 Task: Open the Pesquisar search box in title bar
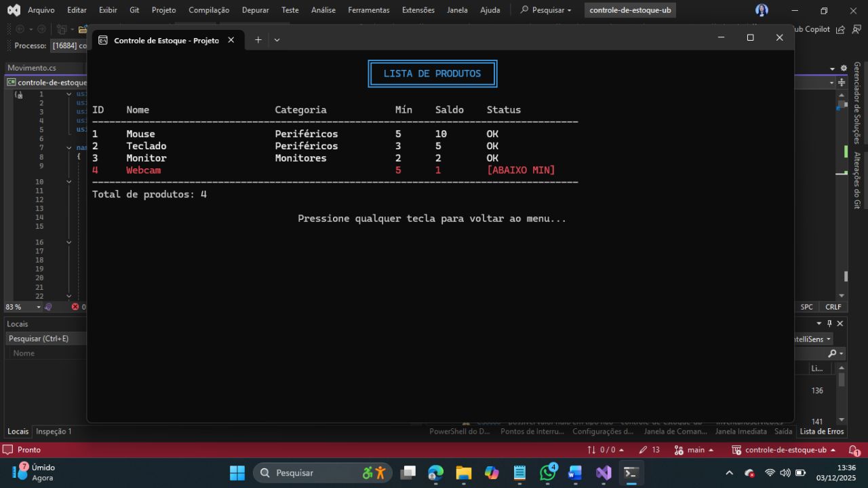pos(546,10)
